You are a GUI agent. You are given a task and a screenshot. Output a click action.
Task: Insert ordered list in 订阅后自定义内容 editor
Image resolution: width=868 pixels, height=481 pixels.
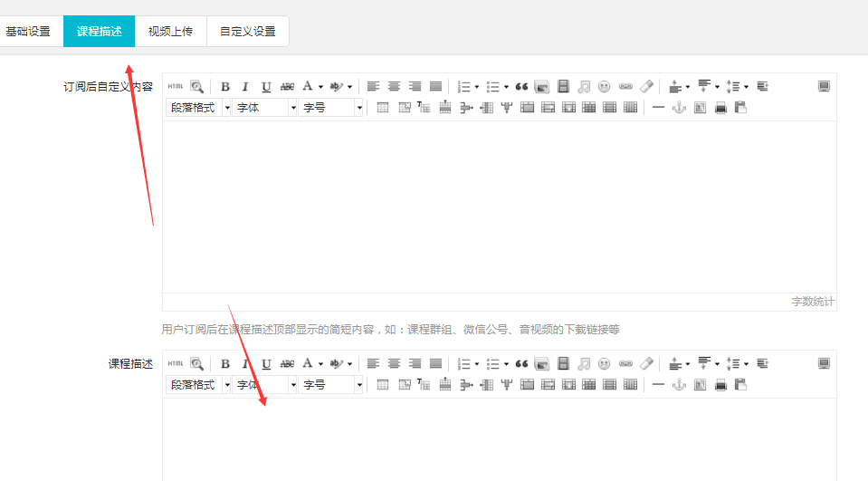point(463,86)
